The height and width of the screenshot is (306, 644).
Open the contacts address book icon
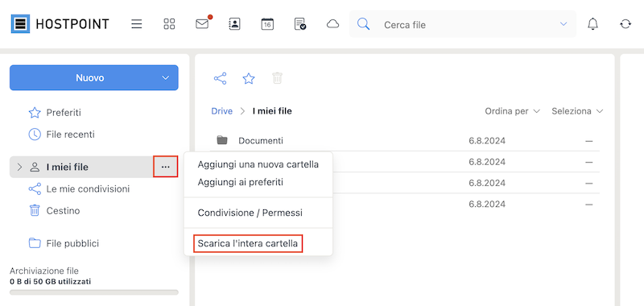tap(234, 24)
